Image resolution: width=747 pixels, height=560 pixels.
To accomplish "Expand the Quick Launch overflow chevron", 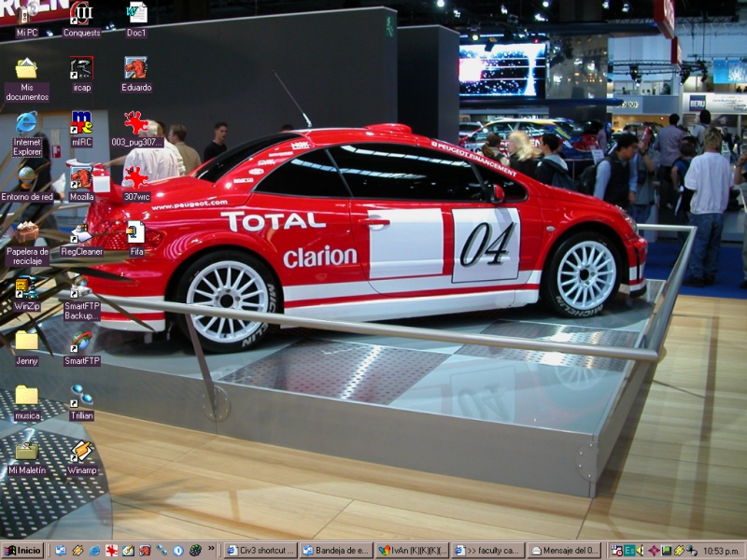I will 211,550.
